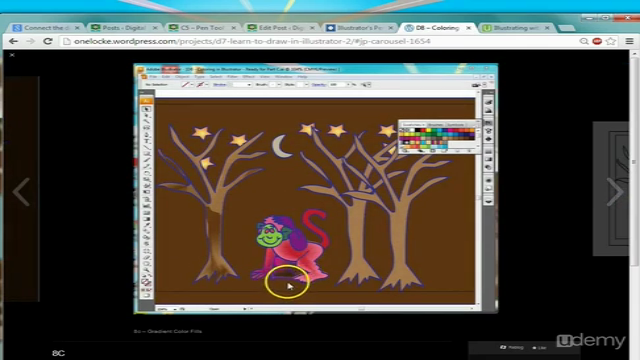Go back using the browser Back arrow
The width and height of the screenshot is (640, 360).
(13, 41)
